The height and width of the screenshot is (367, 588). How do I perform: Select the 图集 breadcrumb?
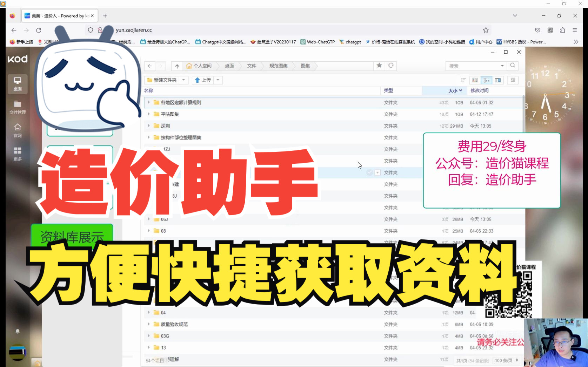(x=305, y=66)
